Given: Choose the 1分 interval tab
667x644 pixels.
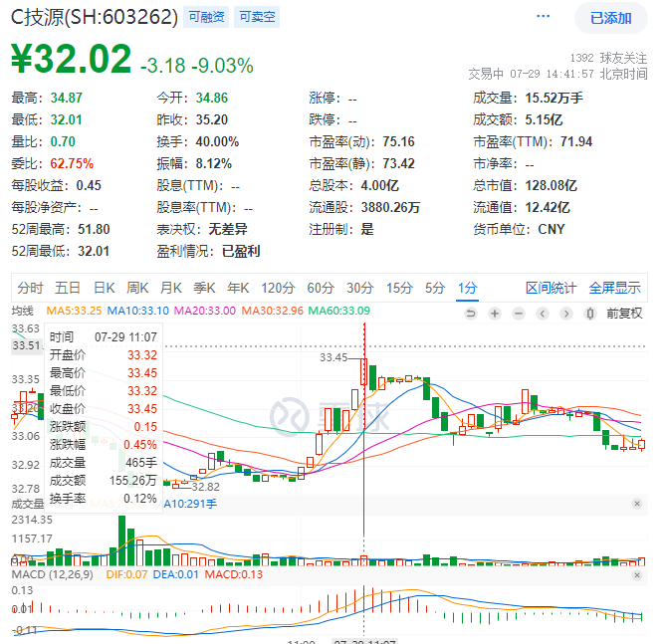Looking at the screenshot, I should coord(467,288).
